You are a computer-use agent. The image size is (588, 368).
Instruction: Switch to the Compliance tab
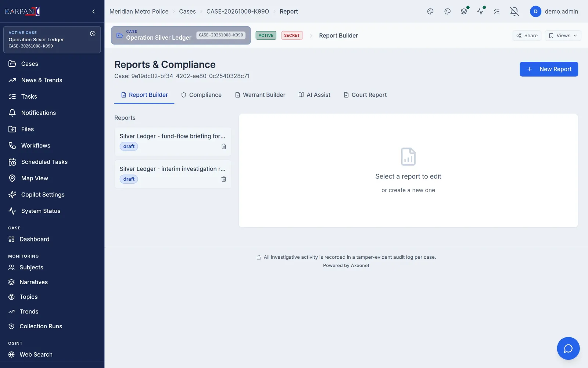pyautogui.click(x=201, y=95)
